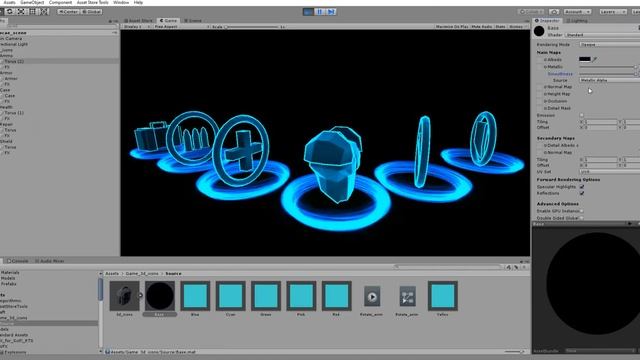Enable the Emission checkbox

pyautogui.click(x=582, y=116)
